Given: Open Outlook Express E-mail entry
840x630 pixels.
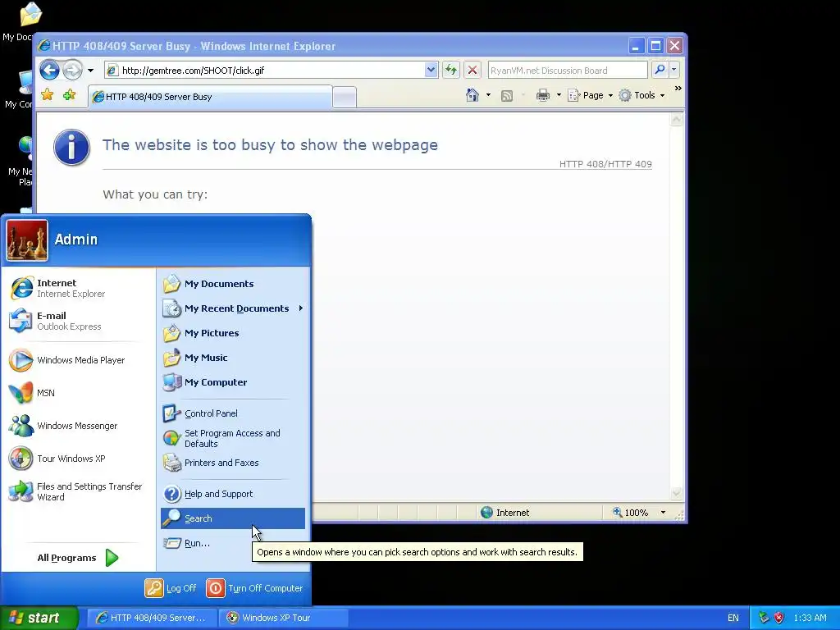Looking at the screenshot, I should tap(78, 321).
